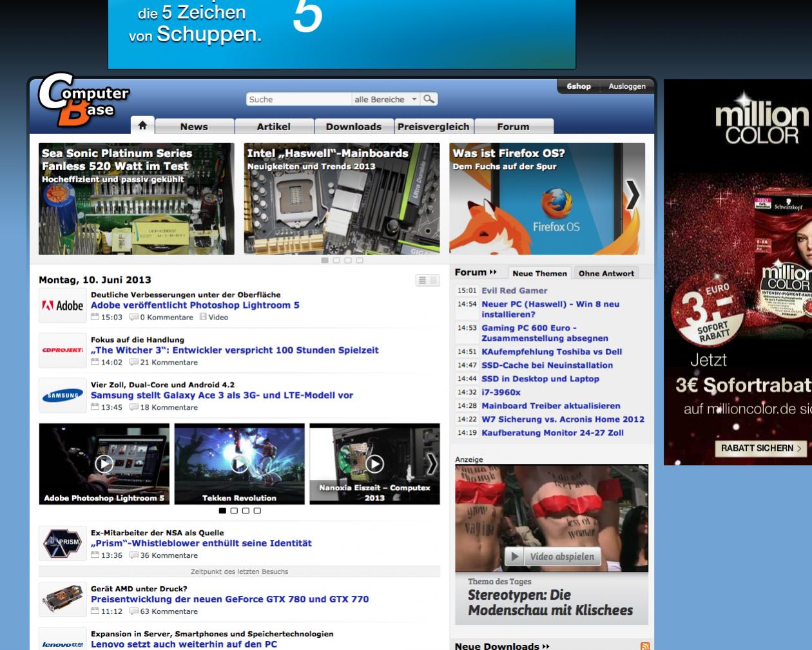Open The Witcher 3 news headline

(235, 350)
